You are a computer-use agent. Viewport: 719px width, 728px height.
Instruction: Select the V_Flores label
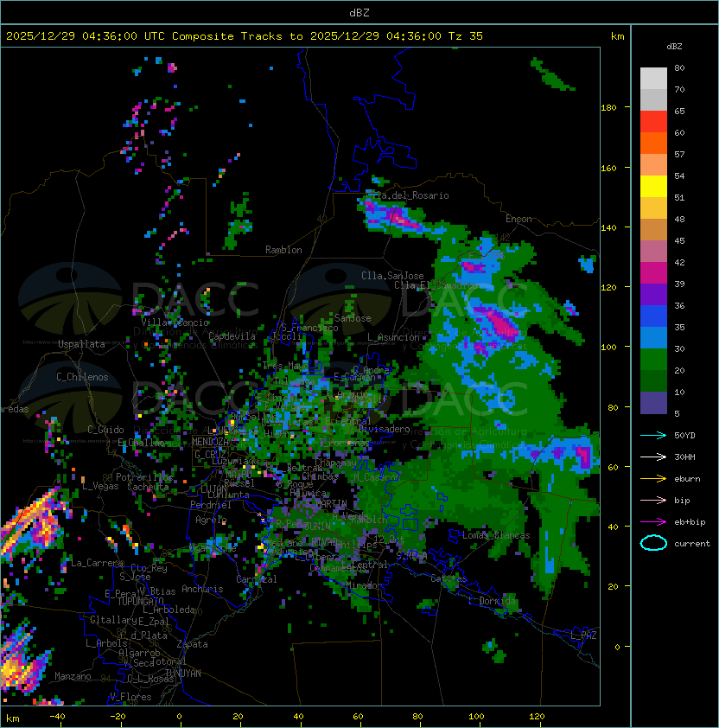coord(130,697)
